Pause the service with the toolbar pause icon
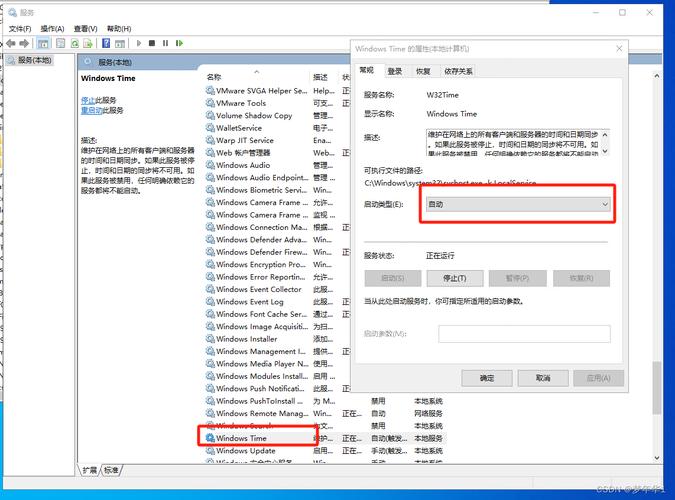This screenshot has height=500, width=675. [165, 43]
